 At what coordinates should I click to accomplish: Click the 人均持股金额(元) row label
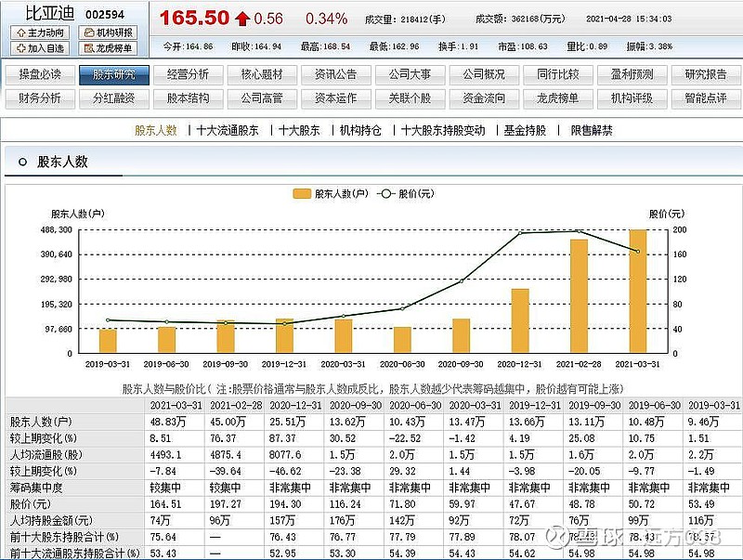pyautogui.click(x=51, y=521)
